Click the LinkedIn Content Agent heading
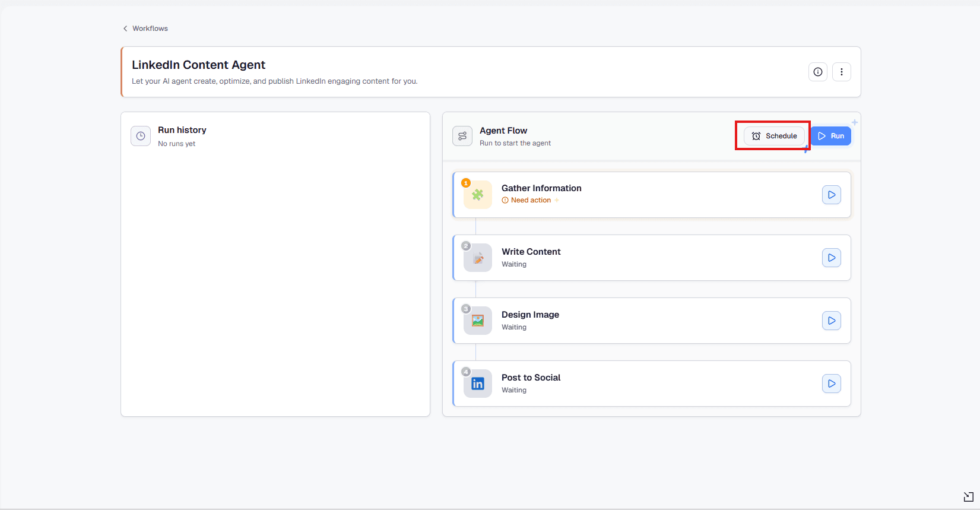This screenshot has height=510, width=980. 198,65
